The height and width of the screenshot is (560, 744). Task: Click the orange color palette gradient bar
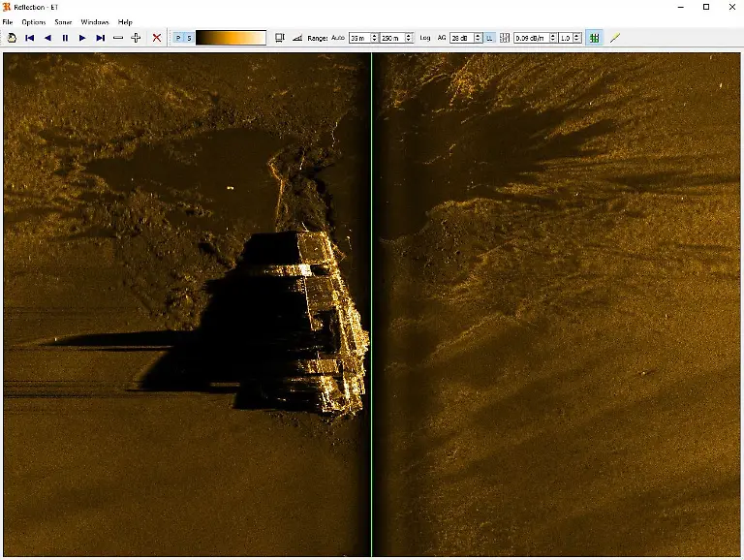pyautogui.click(x=231, y=38)
